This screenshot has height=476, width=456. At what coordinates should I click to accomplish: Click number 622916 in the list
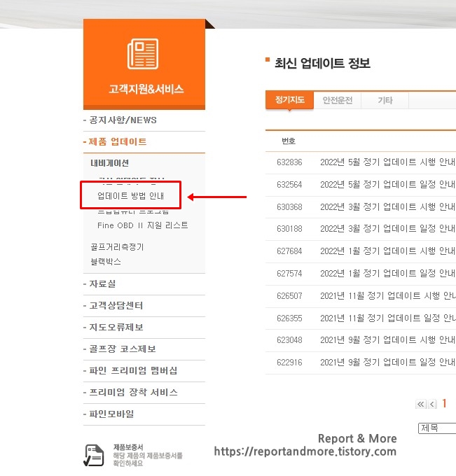point(289,363)
